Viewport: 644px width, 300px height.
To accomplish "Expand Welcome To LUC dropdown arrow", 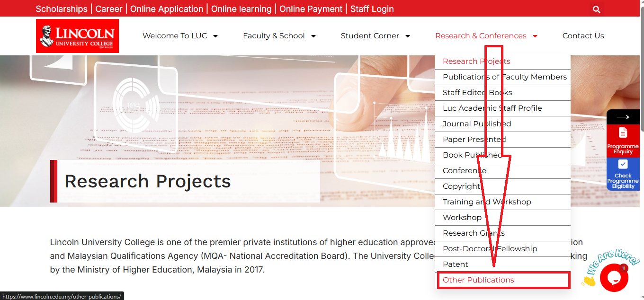I will (x=215, y=36).
